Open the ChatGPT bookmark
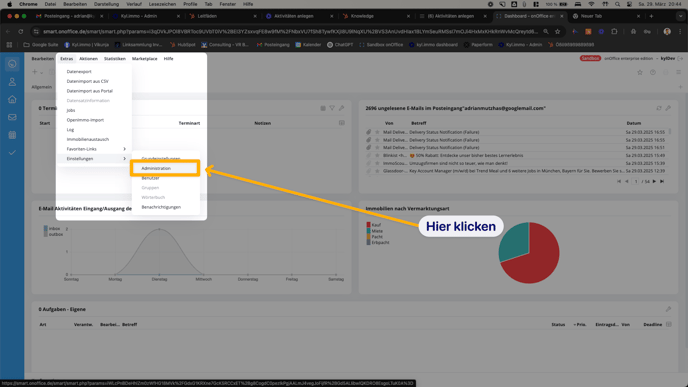688x387 pixels. pyautogui.click(x=340, y=44)
